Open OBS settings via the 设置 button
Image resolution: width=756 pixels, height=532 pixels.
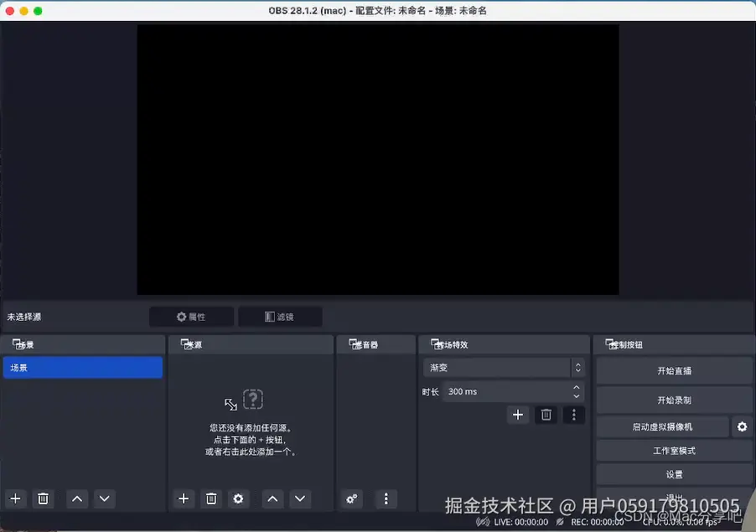674,473
